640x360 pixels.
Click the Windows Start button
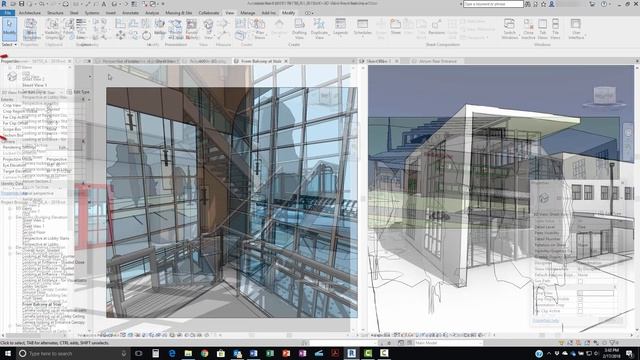(8, 353)
